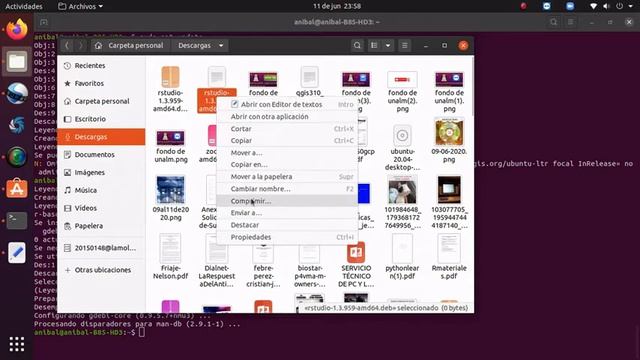Screen dimensions: 640x360
Task: Select Descargas in the sidebar
Action: pyautogui.click(x=101, y=137)
